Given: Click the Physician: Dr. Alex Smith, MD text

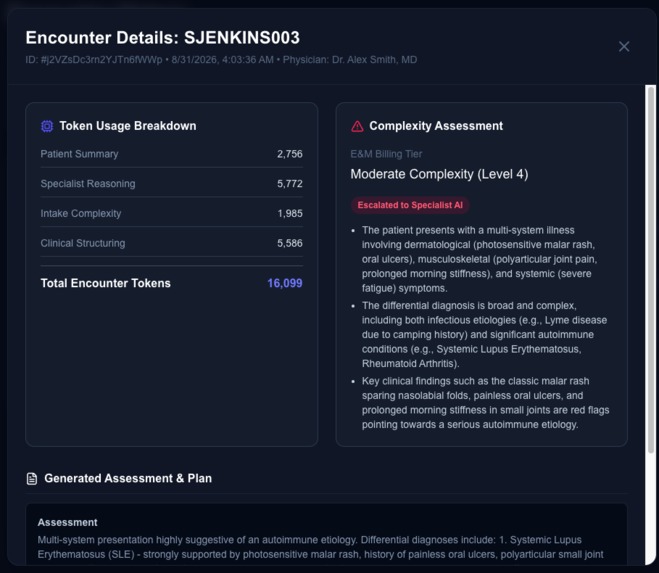Looking at the screenshot, I should (x=350, y=60).
